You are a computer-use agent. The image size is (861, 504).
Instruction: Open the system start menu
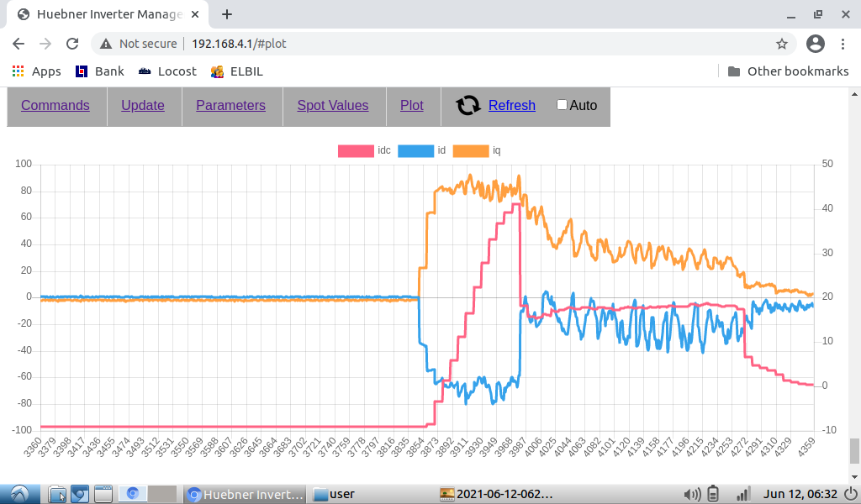18,494
